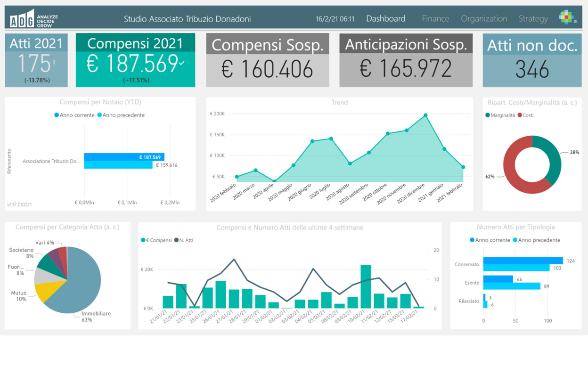The width and height of the screenshot is (588, 392).
Task: Click the 2020 dicembre peak point in Trend
Action: point(425,115)
